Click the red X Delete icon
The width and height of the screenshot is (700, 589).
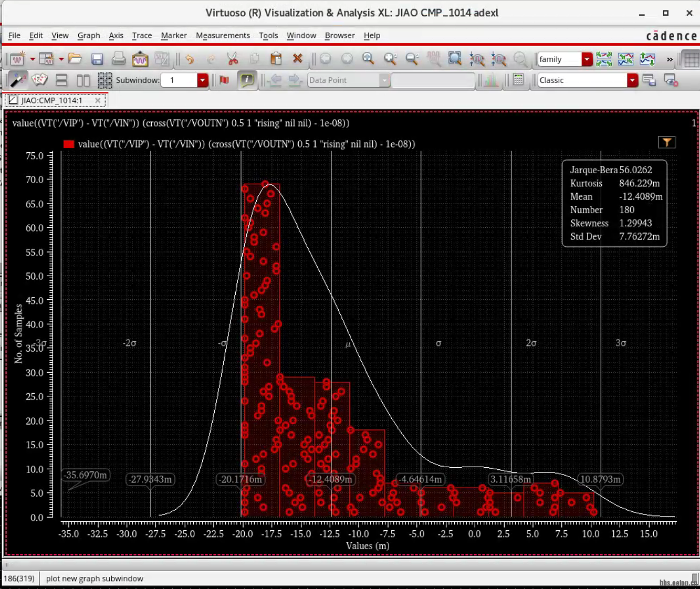click(298, 59)
